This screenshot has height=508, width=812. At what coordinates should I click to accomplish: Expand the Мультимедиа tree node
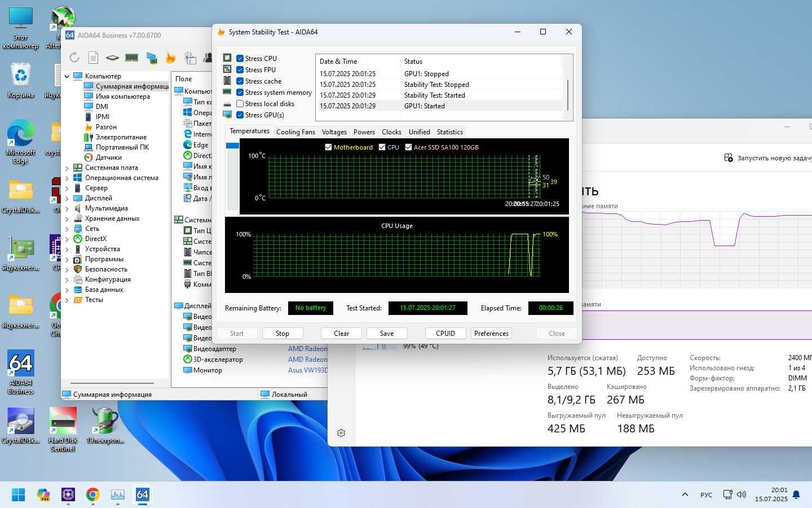[x=67, y=208]
